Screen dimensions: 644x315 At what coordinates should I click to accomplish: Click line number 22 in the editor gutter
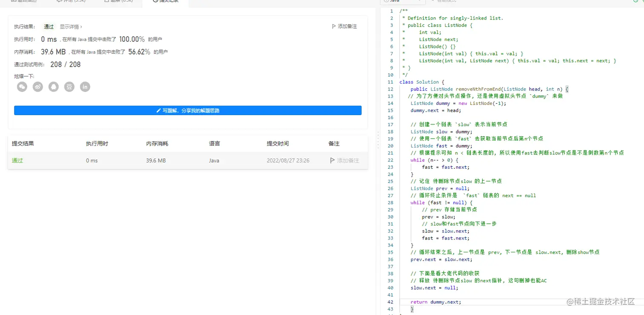pos(391,160)
